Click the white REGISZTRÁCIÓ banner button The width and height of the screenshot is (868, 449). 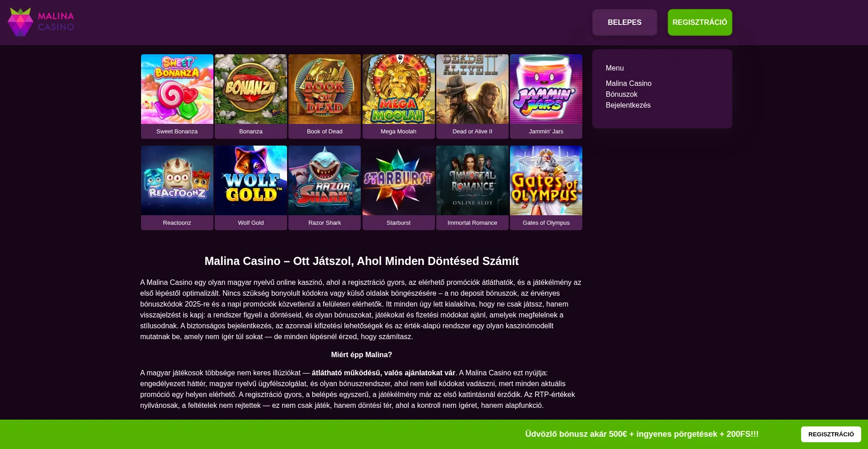831,434
